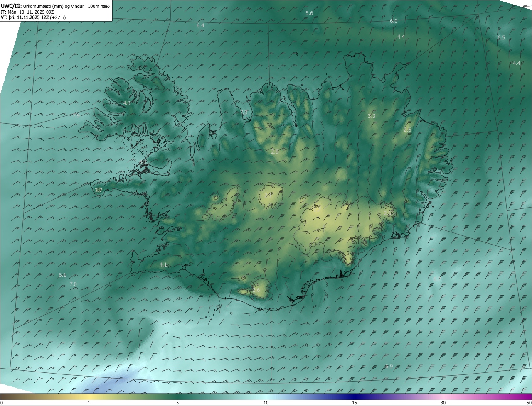532x406 pixels.
Task: Click the 1 tick label on the legend
Action: tap(89, 403)
